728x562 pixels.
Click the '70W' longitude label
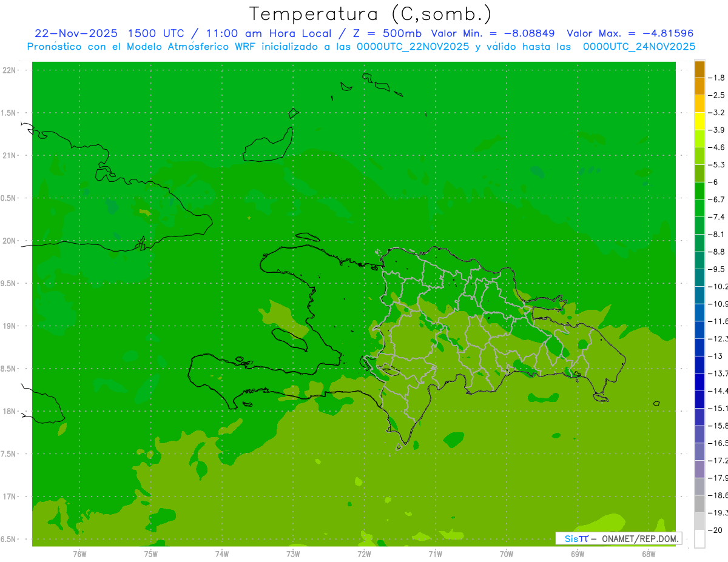click(x=507, y=554)
